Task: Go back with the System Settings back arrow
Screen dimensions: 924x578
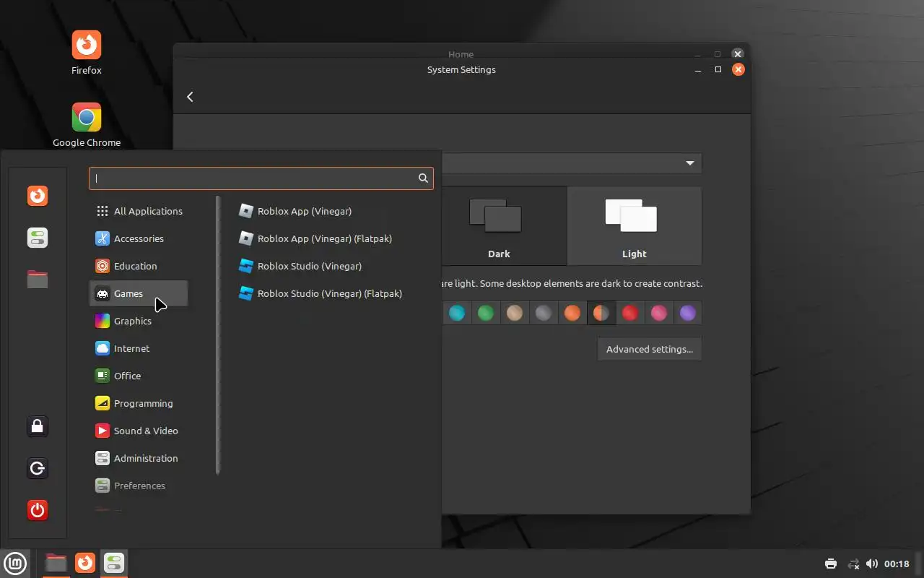Action: click(190, 97)
